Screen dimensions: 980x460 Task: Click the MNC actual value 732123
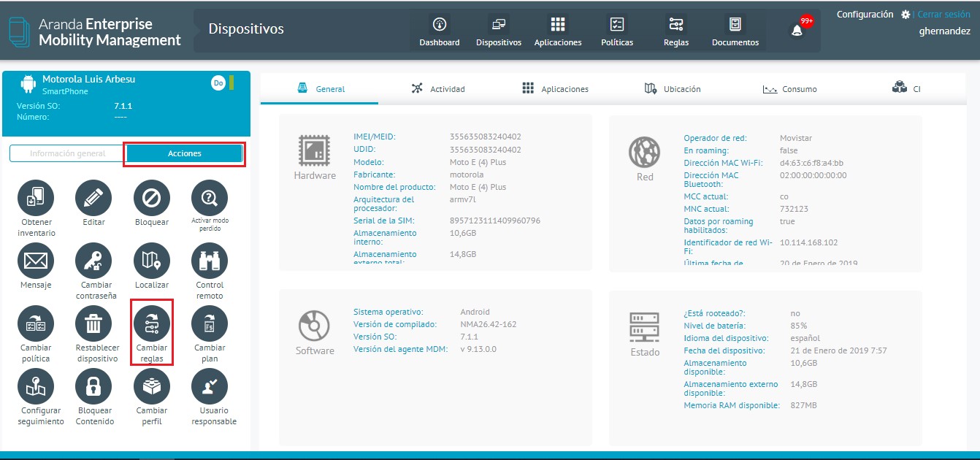pyautogui.click(x=795, y=209)
